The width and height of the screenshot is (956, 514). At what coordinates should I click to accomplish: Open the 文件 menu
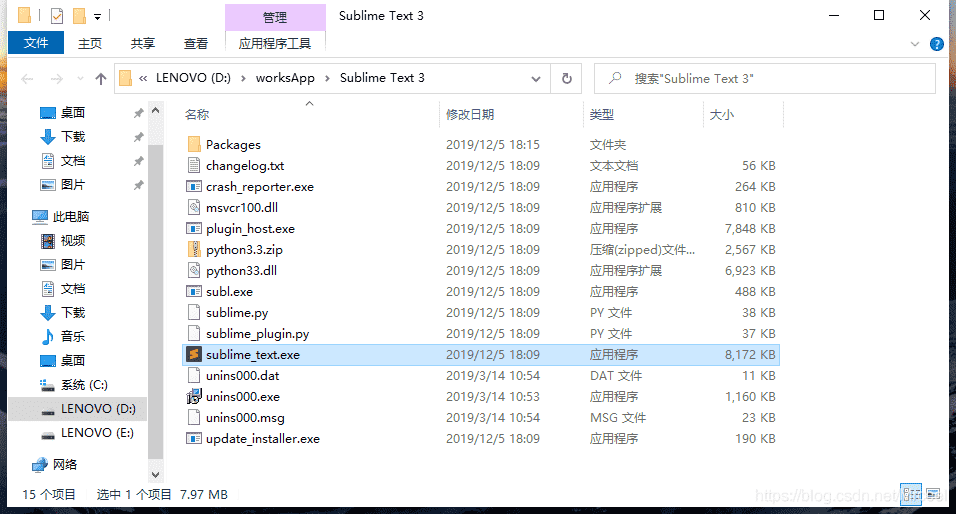point(36,43)
